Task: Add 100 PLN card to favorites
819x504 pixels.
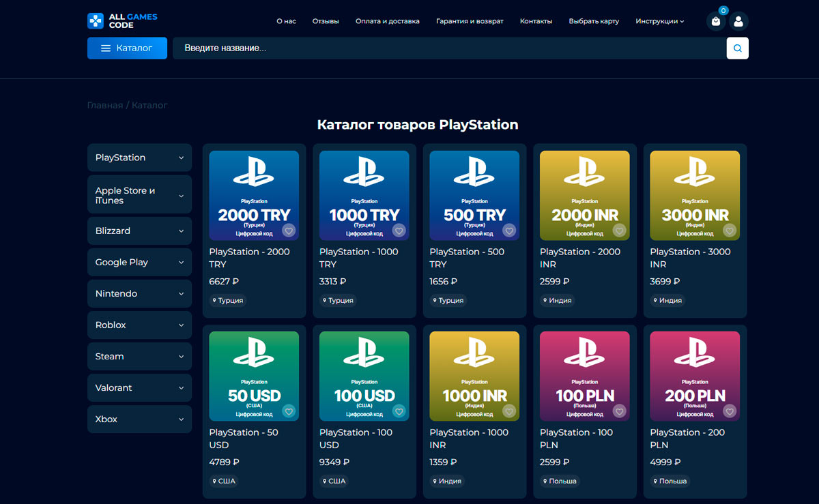Action: [x=619, y=411]
